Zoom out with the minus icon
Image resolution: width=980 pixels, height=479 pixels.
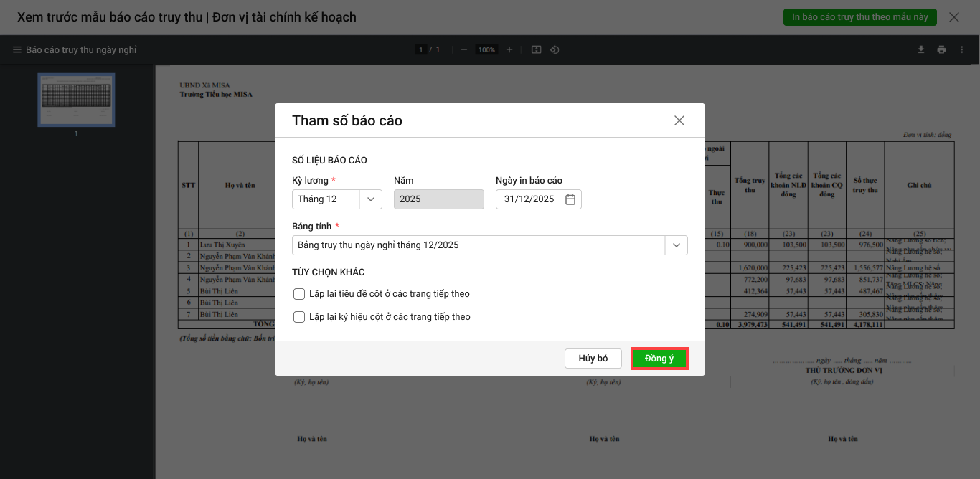(464, 50)
